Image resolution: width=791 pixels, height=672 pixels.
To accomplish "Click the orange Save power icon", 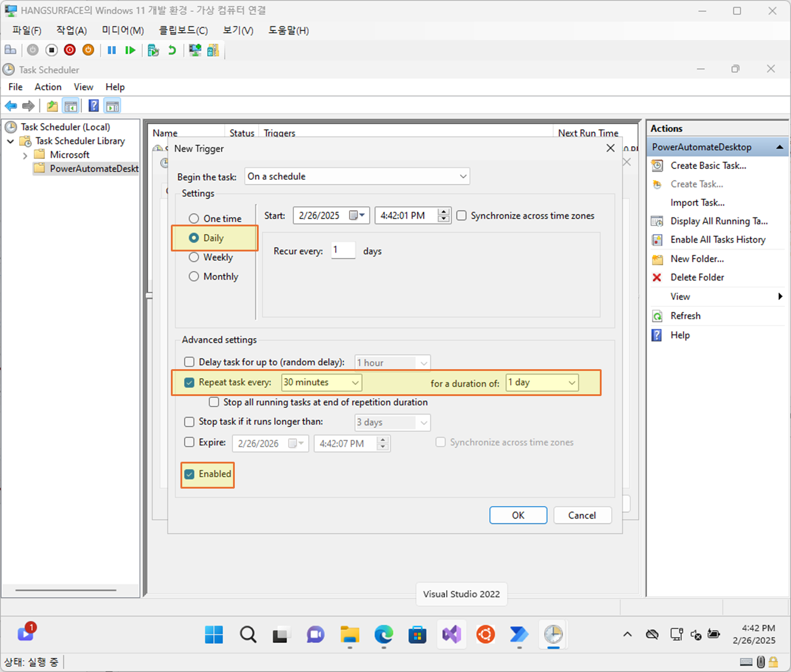I will point(88,50).
